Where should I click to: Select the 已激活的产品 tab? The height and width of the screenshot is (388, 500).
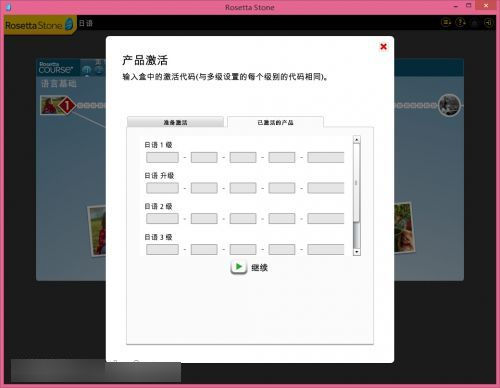click(275, 122)
